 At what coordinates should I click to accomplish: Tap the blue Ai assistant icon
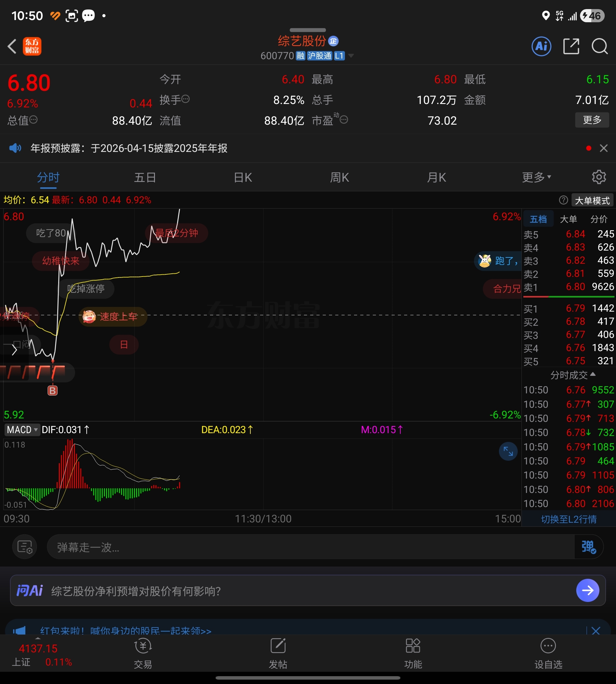pyautogui.click(x=541, y=46)
